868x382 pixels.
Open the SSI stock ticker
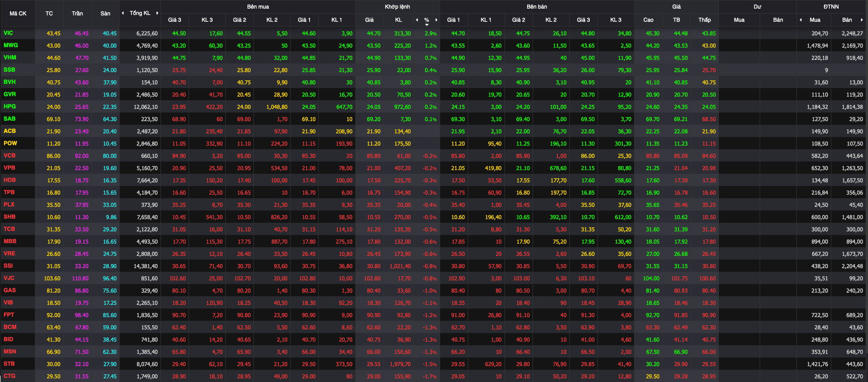tap(8, 266)
